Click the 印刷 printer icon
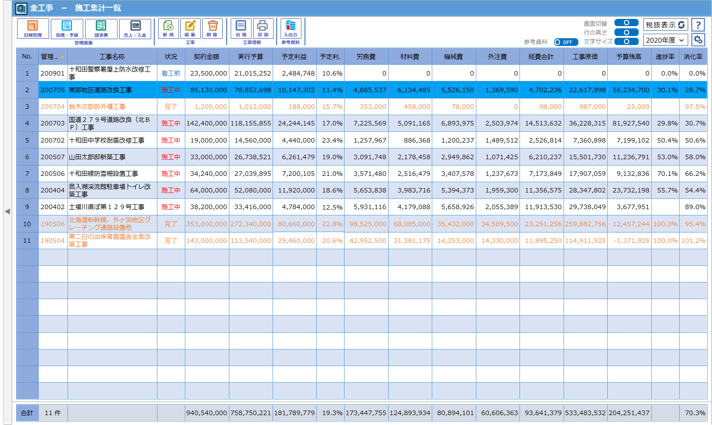The width and height of the screenshot is (712, 425). [262, 29]
